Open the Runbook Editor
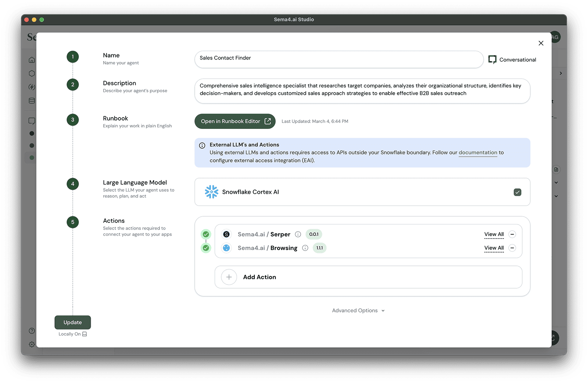The width and height of the screenshot is (588, 383). (x=235, y=121)
